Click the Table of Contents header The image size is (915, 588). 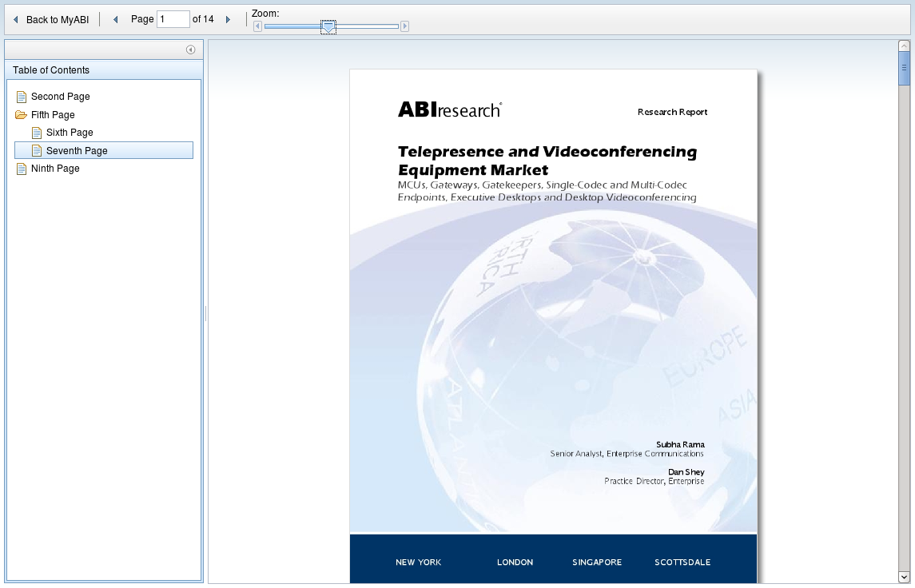(104, 70)
